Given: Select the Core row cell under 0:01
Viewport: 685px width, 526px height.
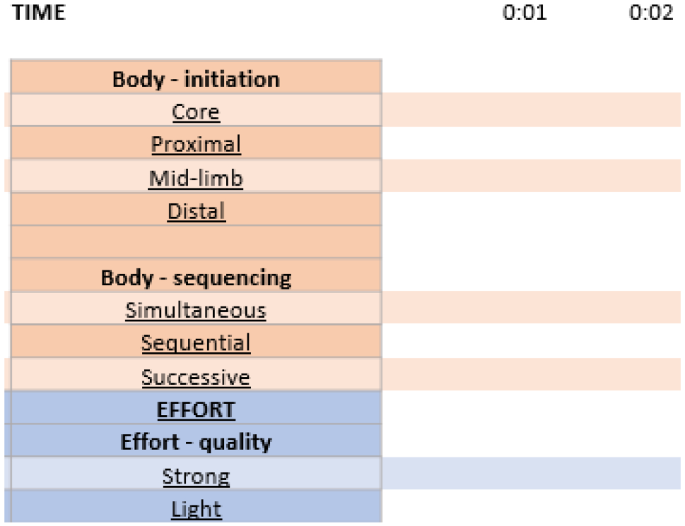Looking at the screenshot, I should (x=524, y=110).
